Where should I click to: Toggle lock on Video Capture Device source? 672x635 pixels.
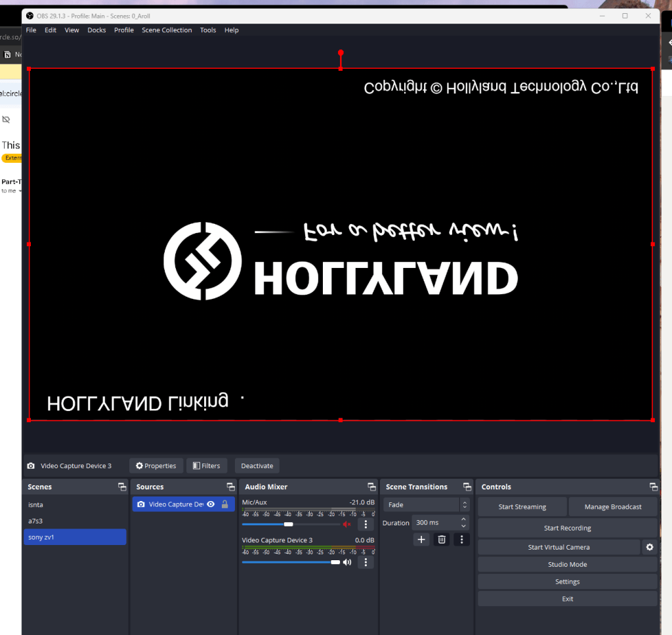click(224, 504)
